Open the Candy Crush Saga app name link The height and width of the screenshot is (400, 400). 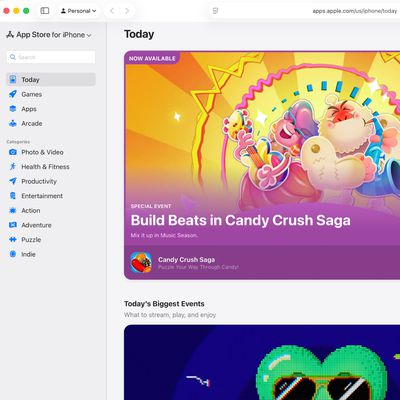(186, 260)
